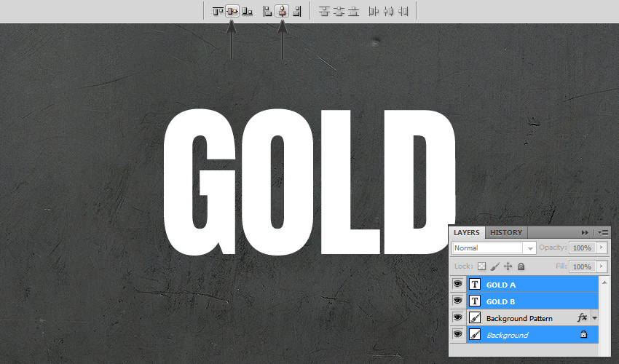Viewport: 619px width, 364px height.
Task: Click the lock icon on Background layer
Action: [x=583, y=334]
